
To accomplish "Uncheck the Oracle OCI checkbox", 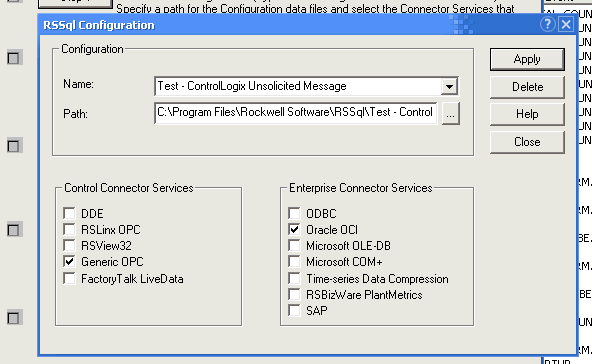I will pyautogui.click(x=294, y=229).
